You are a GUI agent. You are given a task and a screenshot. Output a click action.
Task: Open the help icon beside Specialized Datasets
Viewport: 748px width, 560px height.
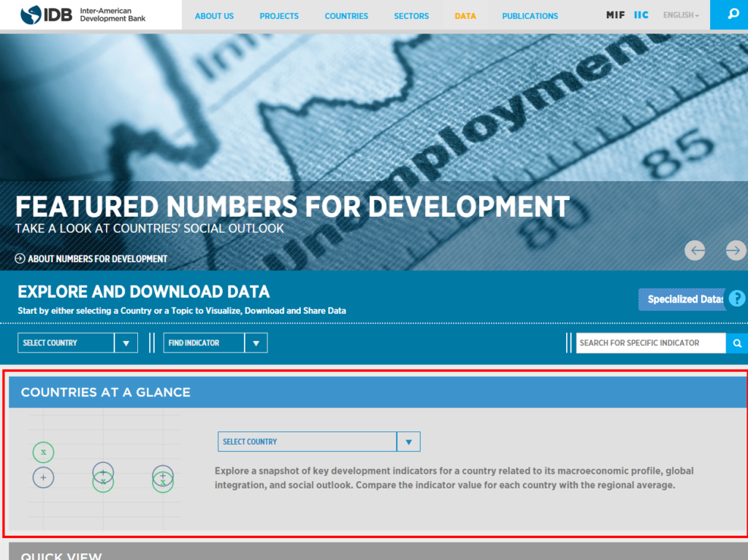pos(737,299)
